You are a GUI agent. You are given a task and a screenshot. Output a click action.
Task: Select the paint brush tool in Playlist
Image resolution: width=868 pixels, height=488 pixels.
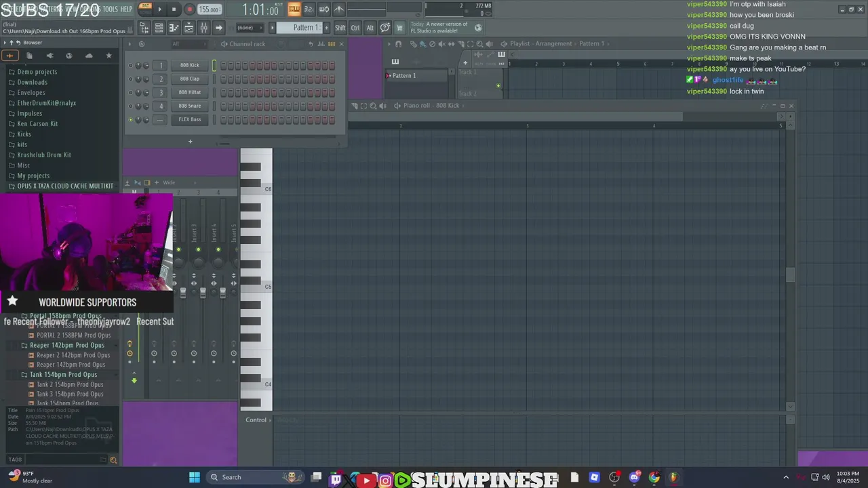click(423, 44)
